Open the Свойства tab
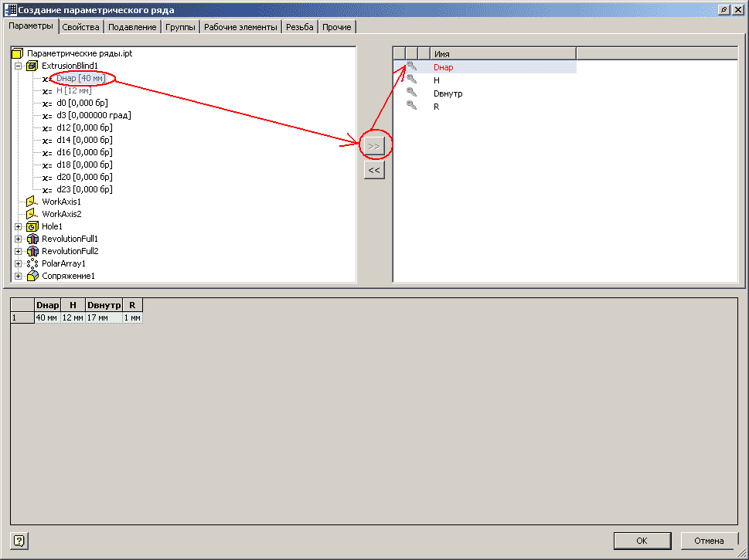The height and width of the screenshot is (560, 749). click(80, 27)
